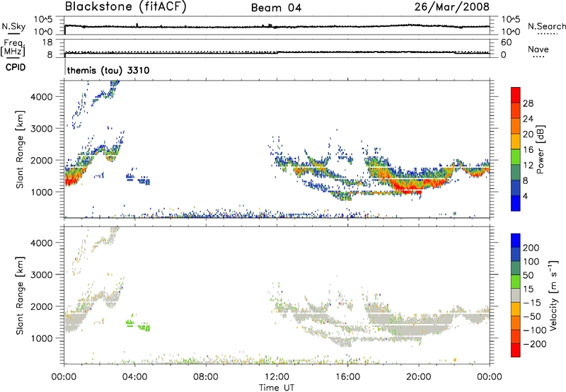Click the '18' frequency axis tick label
This screenshot has width=566, height=392.
[47, 42]
